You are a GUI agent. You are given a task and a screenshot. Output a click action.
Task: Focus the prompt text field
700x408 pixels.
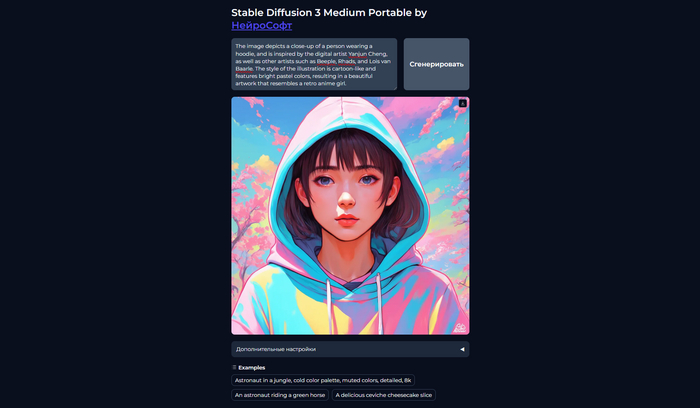coord(314,64)
